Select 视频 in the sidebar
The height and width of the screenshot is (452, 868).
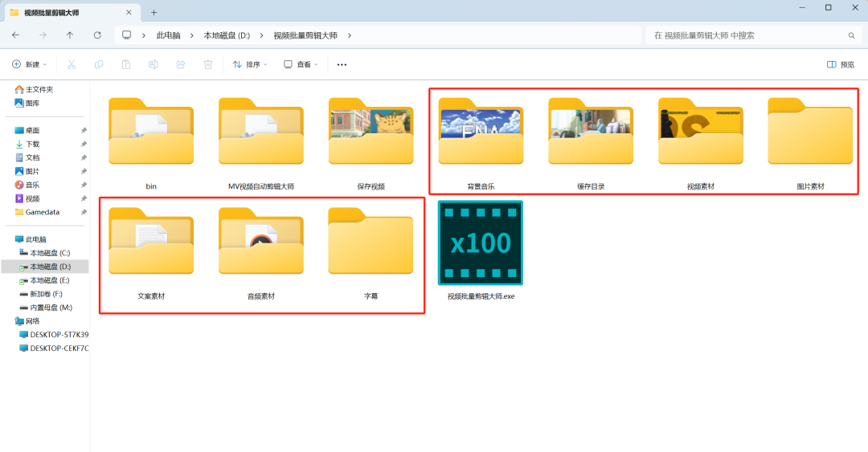(27, 198)
